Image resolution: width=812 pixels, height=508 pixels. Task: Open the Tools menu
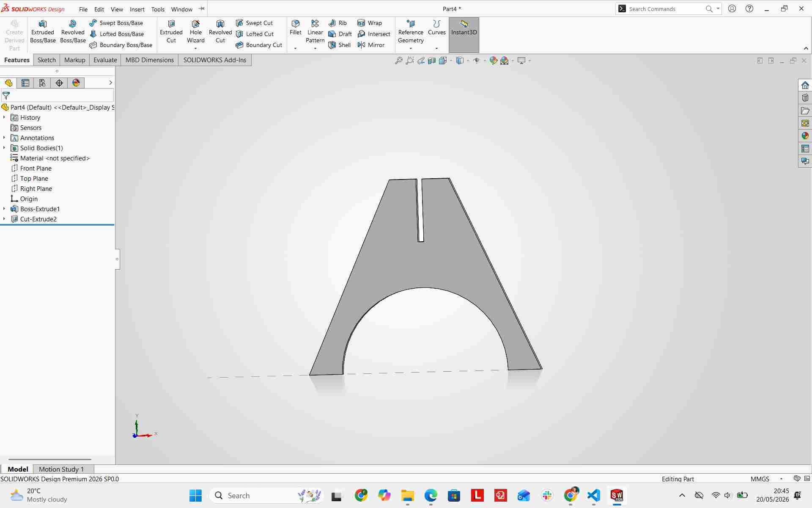[158, 9]
